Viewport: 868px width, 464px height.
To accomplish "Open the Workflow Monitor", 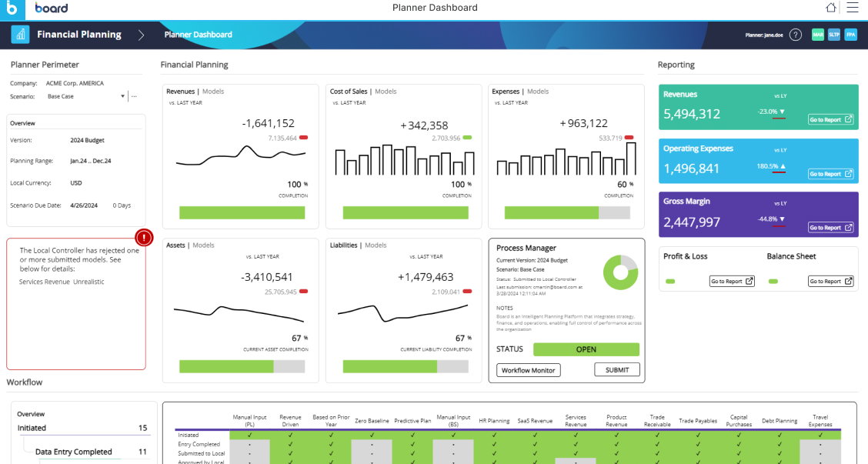I will point(528,369).
